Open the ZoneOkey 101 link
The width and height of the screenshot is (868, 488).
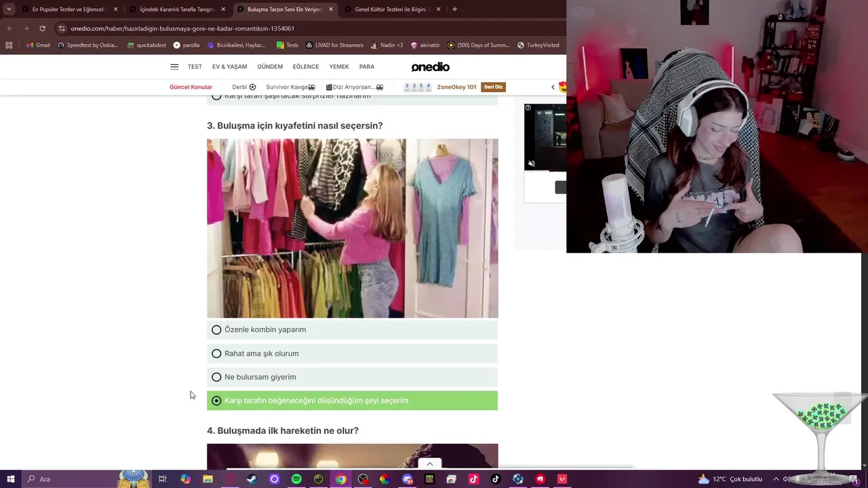tap(456, 87)
